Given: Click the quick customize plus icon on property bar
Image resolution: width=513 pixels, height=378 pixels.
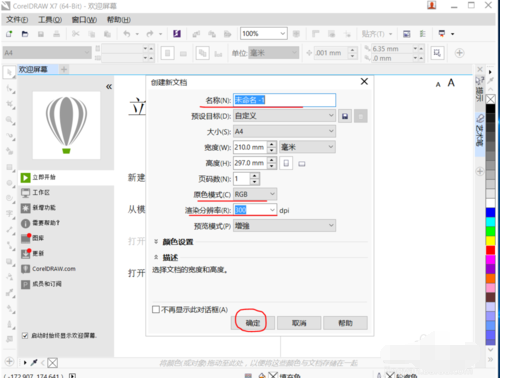Looking at the screenshot, I should pyautogui.click(x=459, y=53).
